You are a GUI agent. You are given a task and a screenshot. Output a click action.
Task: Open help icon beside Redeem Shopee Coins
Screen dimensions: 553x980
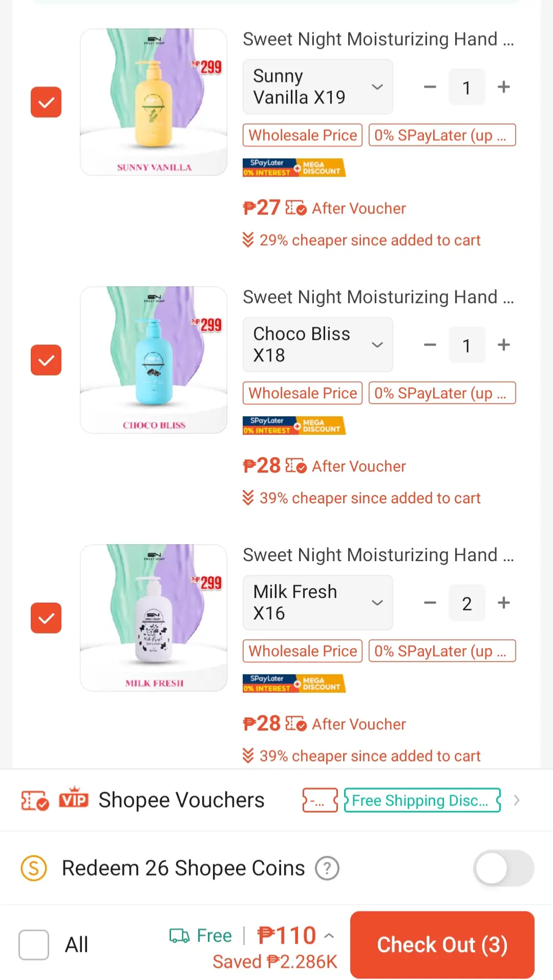point(327,868)
